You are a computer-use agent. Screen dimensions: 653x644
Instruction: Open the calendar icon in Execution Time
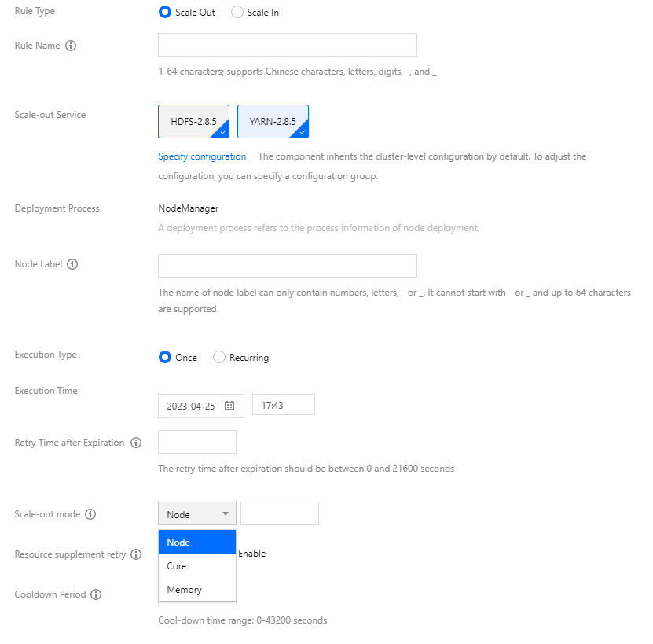click(229, 406)
